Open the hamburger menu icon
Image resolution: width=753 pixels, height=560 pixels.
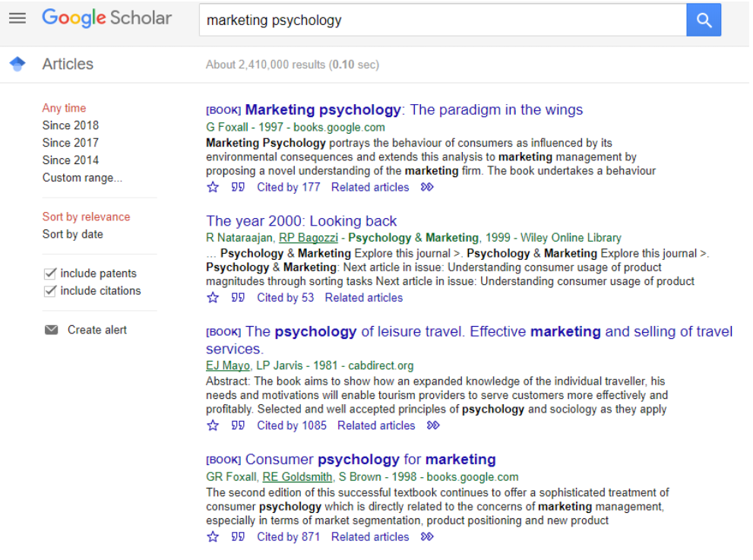click(x=17, y=18)
